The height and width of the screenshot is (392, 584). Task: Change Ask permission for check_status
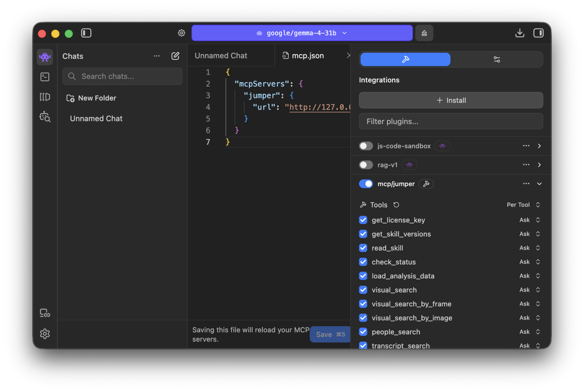point(530,262)
